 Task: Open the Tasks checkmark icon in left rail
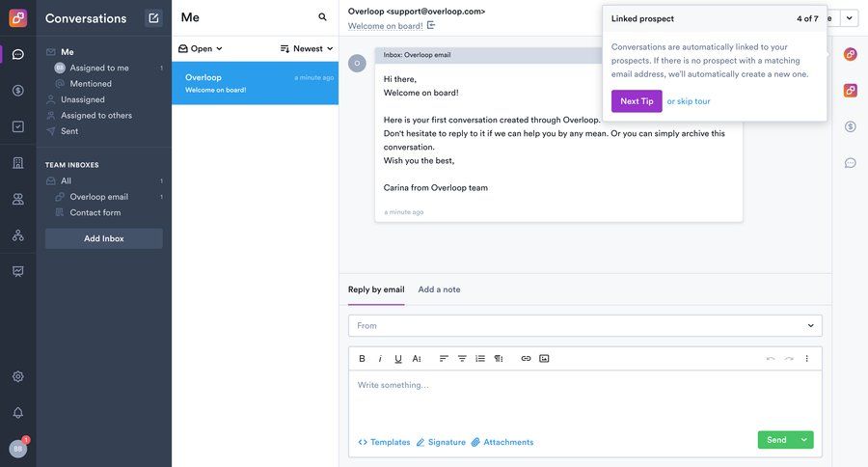coord(17,126)
